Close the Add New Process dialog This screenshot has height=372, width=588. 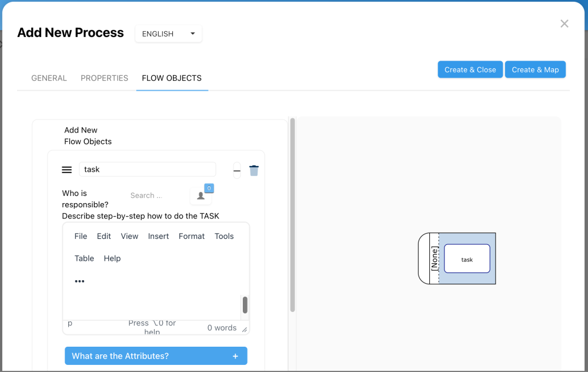click(x=564, y=24)
